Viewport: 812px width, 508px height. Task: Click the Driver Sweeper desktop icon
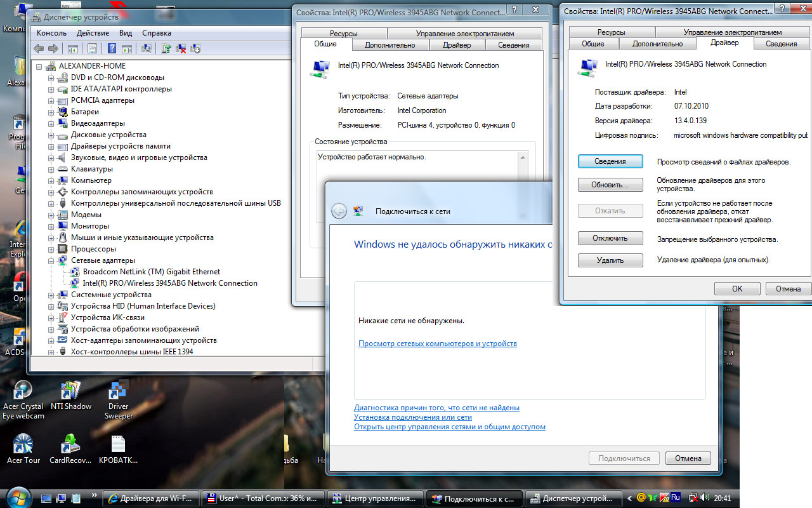pos(119,400)
